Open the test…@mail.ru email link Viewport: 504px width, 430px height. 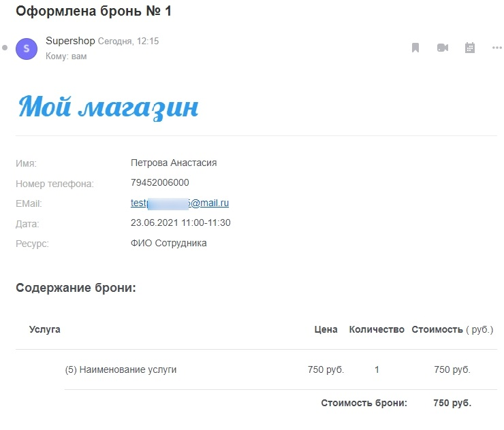point(179,203)
